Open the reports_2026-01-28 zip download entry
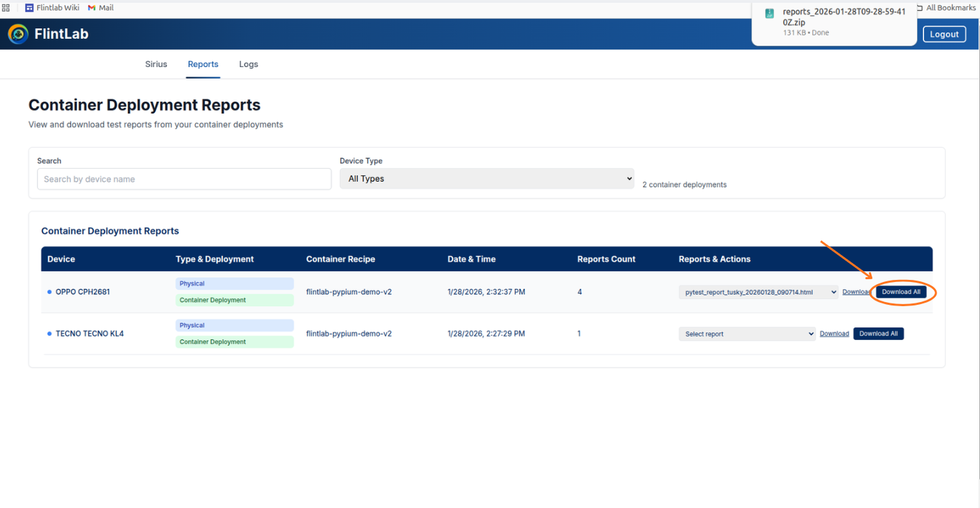Screen dimensions: 980x508 (835, 23)
